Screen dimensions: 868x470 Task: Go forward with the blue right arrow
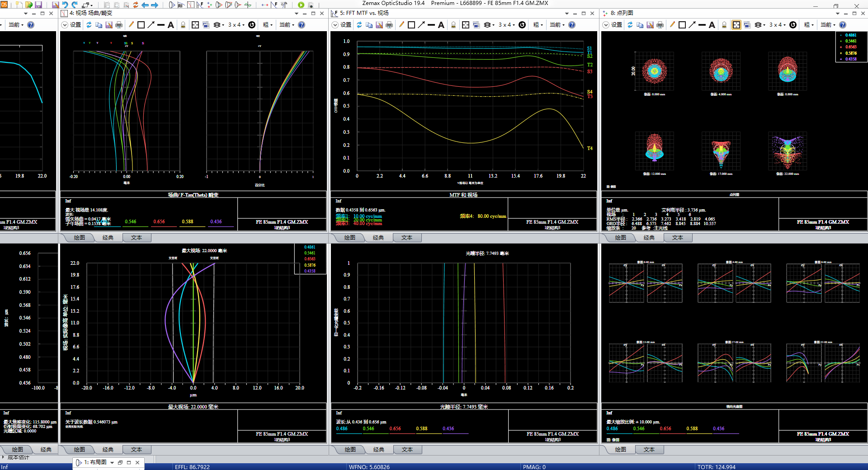(155, 5)
